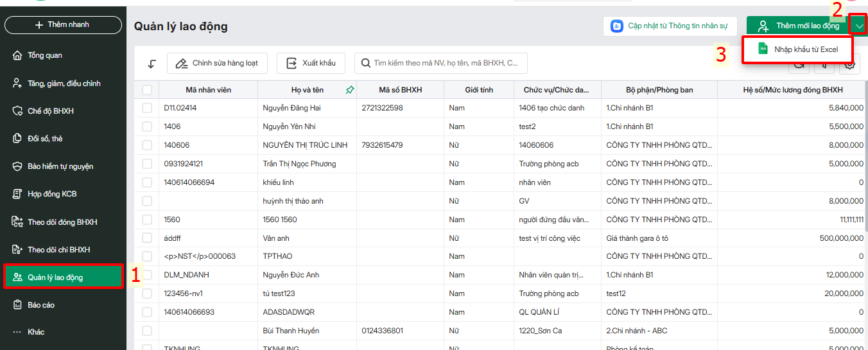Click the Bảo hiểm tự nguyện icon
Image resolution: width=868 pixels, height=350 pixels.
click(17, 166)
